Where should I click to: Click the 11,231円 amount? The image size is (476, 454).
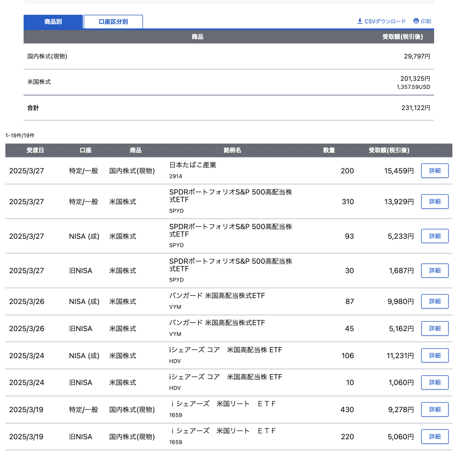(400, 356)
